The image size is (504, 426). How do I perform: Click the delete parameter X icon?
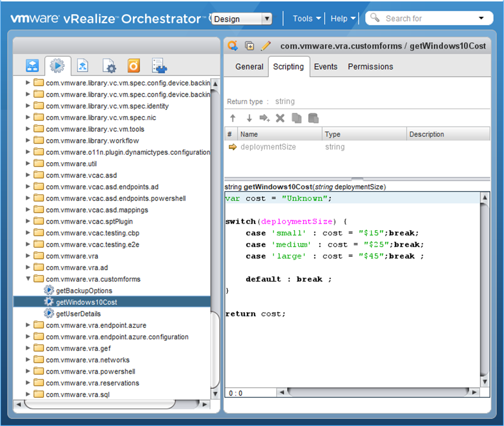pos(280,118)
